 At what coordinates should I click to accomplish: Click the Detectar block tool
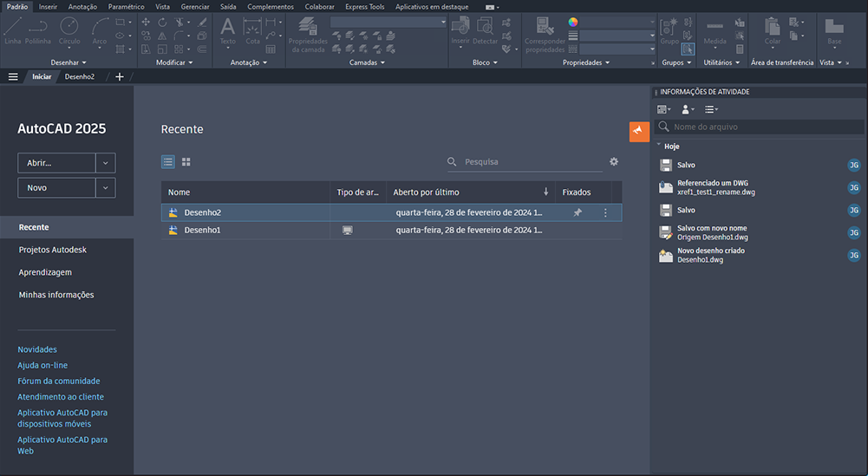click(485, 30)
